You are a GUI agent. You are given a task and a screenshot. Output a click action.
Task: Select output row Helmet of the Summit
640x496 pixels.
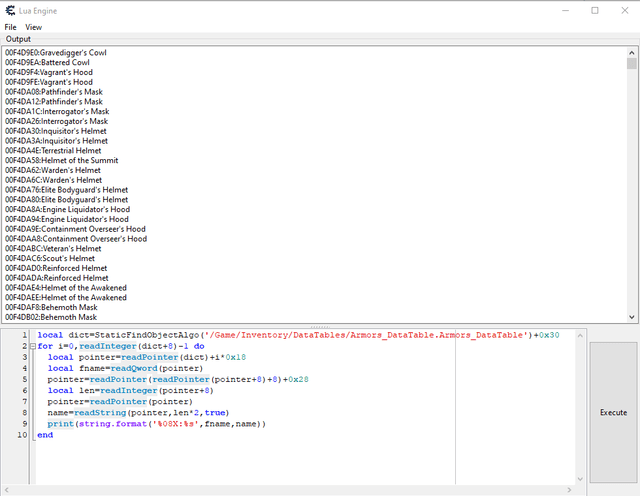pyautogui.click(x=61, y=160)
